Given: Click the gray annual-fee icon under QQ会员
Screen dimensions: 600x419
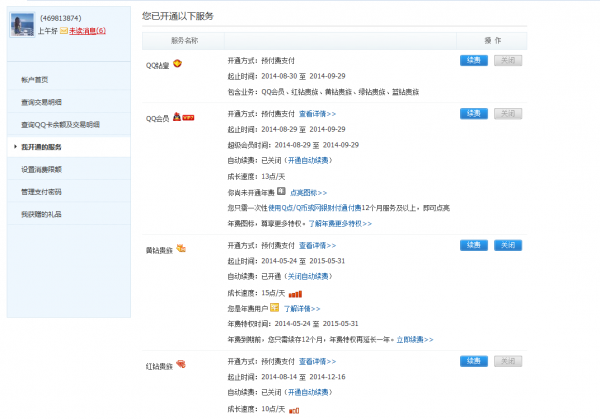Looking at the screenshot, I should pyautogui.click(x=281, y=191).
